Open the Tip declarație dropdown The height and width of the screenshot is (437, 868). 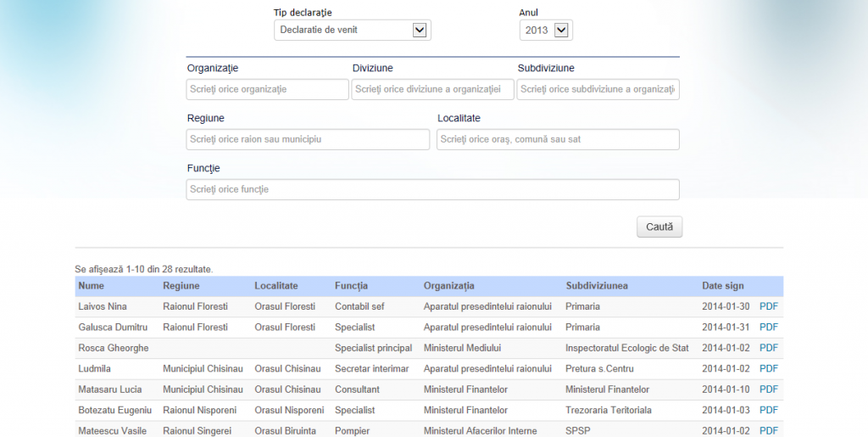pyautogui.click(x=352, y=30)
